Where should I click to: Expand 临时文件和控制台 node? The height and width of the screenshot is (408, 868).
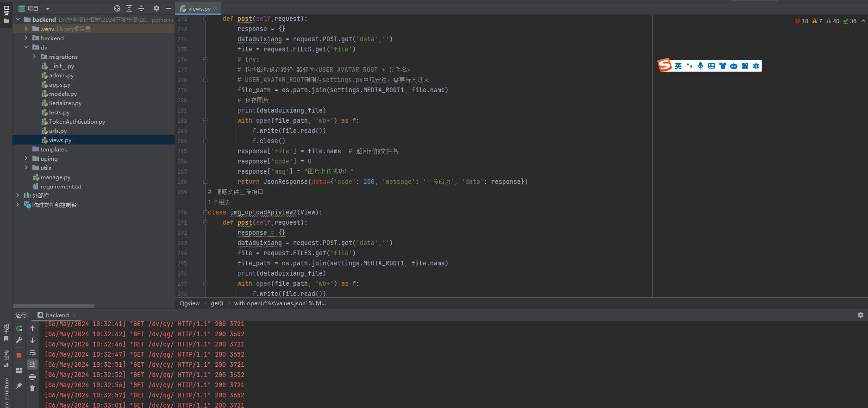tap(18, 205)
